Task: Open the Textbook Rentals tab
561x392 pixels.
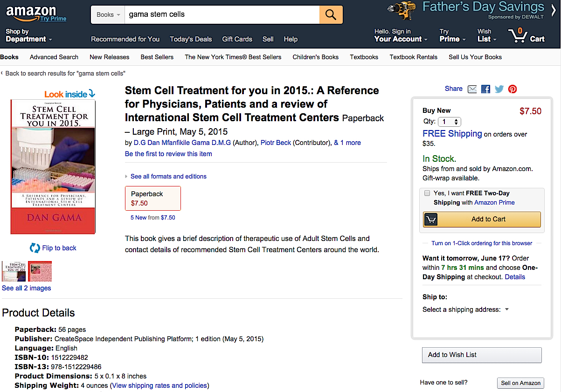Action: pyautogui.click(x=413, y=57)
